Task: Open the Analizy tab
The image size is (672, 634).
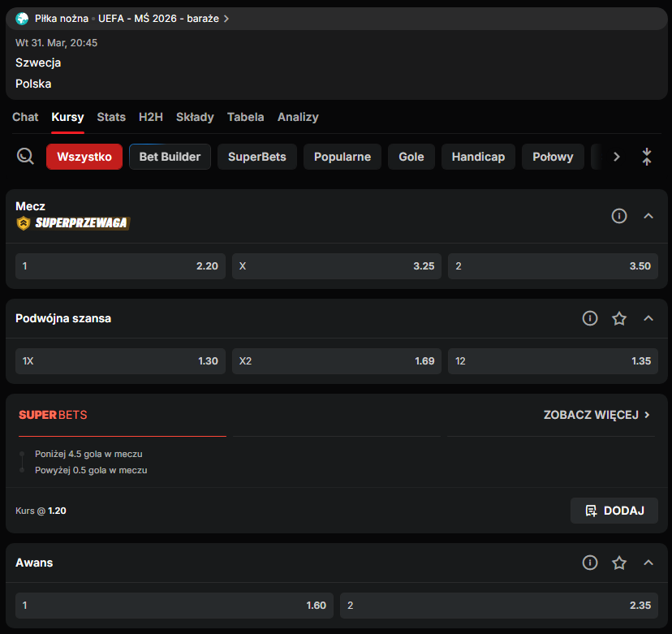Action: [x=298, y=117]
